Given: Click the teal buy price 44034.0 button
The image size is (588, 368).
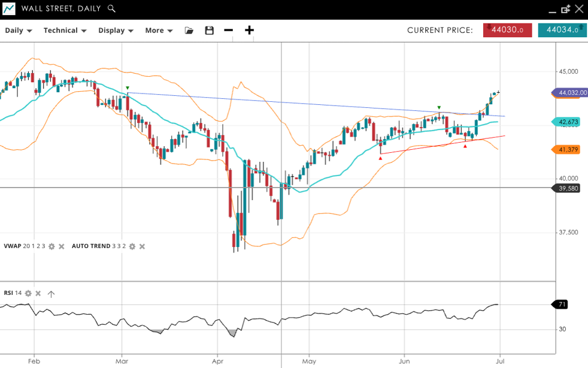Looking at the screenshot, I should (562, 30).
